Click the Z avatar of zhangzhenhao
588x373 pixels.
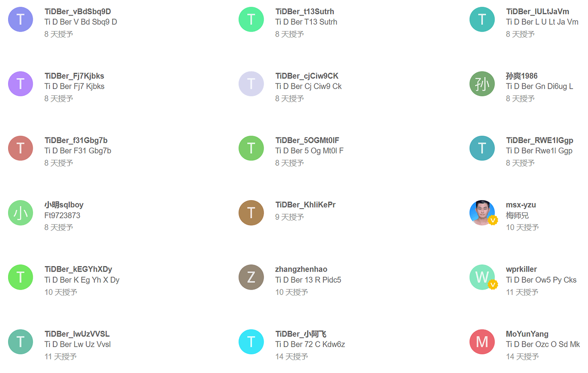251,277
